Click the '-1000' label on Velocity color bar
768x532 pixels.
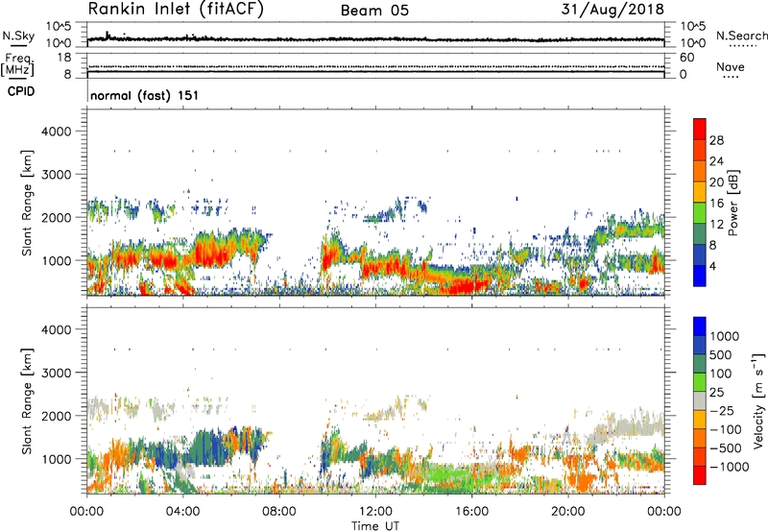[730, 467]
